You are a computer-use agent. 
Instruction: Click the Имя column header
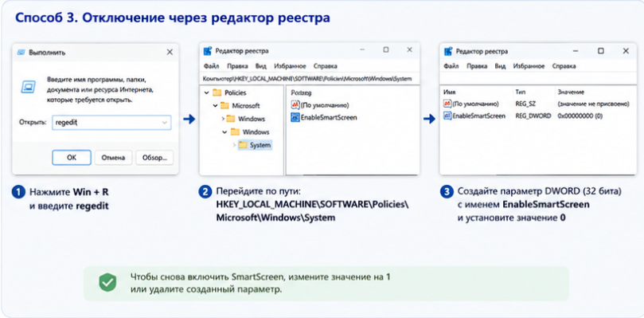pyautogui.click(x=450, y=92)
